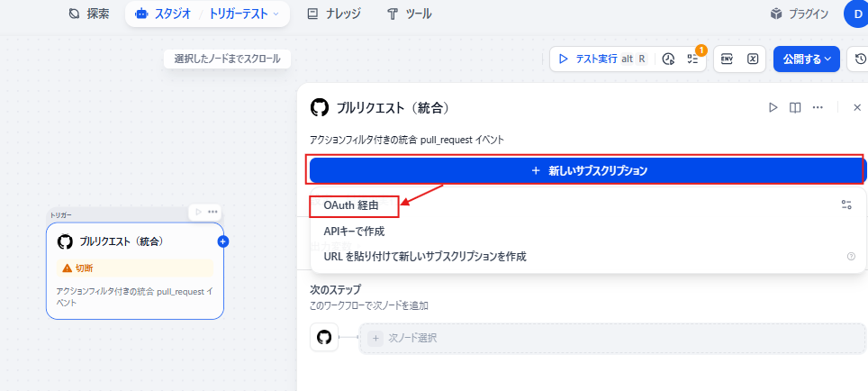This screenshot has height=391, width=868.
Task: Open the user avatar D menu
Action: coord(856,14)
